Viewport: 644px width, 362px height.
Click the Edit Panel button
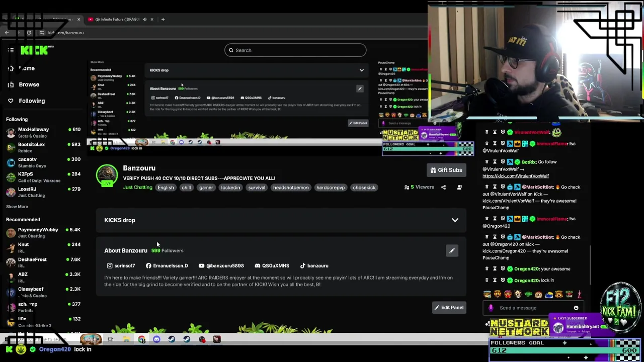[x=449, y=308]
